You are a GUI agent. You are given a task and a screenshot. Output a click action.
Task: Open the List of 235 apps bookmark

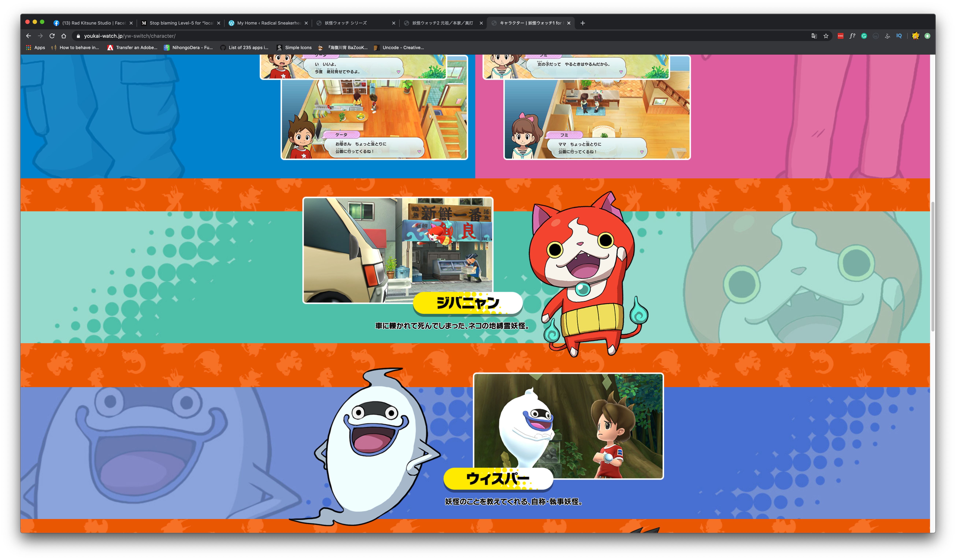click(x=244, y=47)
